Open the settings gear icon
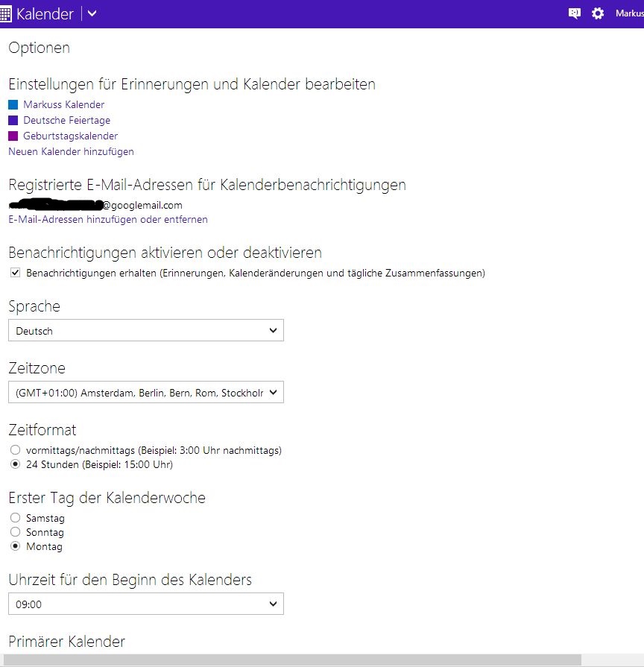 click(598, 13)
